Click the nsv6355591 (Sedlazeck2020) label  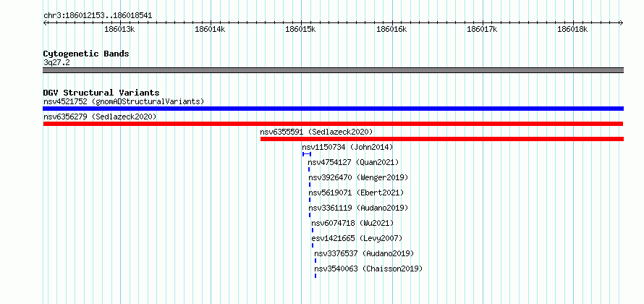click(x=316, y=132)
